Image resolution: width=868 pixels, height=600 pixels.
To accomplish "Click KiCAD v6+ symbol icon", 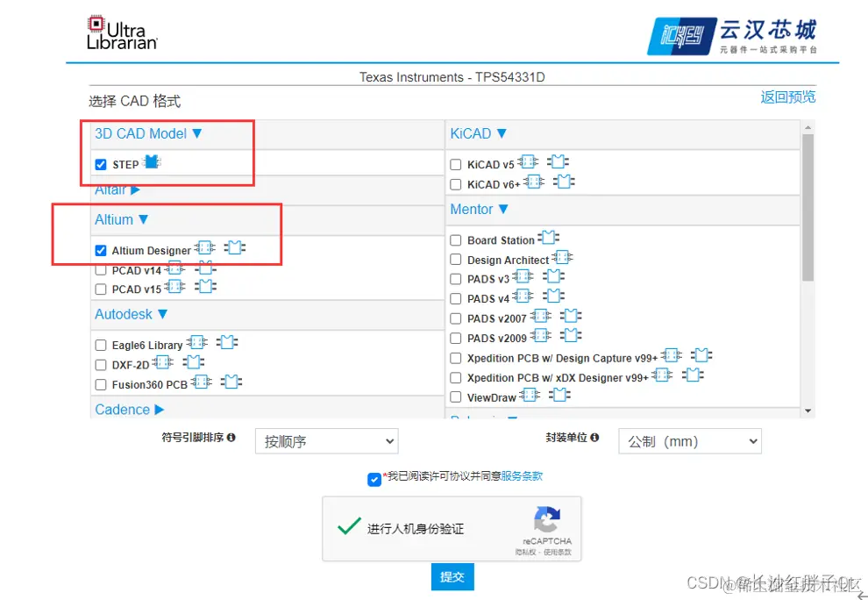I will click(534, 182).
